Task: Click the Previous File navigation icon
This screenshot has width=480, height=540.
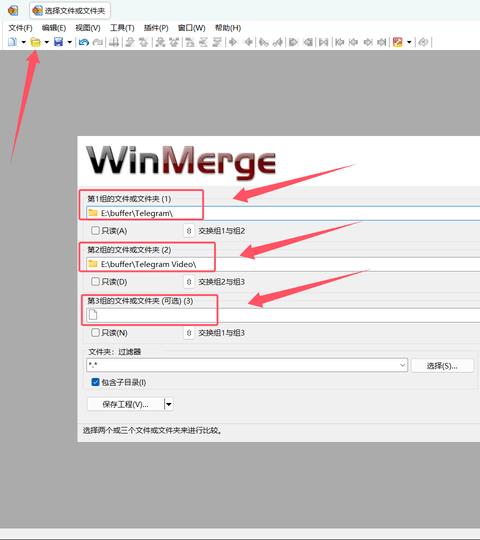Action: (353, 42)
